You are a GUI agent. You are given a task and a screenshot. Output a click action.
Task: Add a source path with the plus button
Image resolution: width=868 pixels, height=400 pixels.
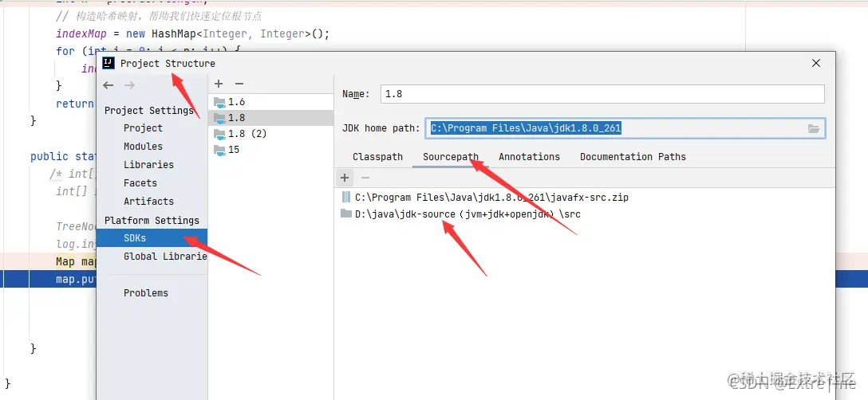tap(345, 178)
